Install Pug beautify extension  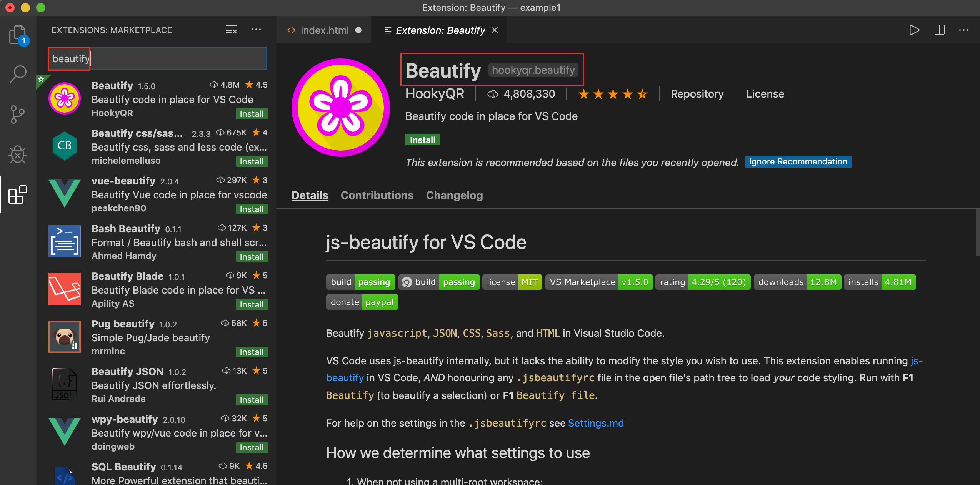(252, 352)
